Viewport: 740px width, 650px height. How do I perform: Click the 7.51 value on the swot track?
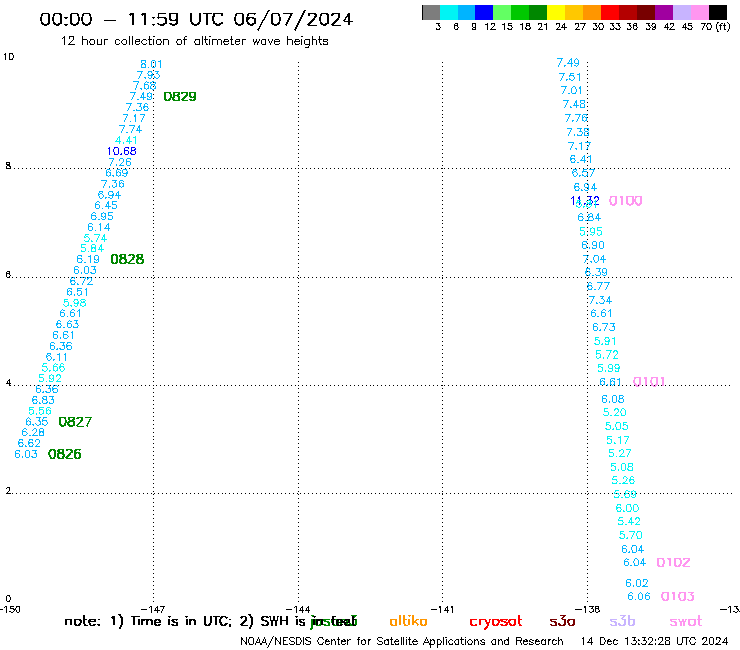point(570,77)
